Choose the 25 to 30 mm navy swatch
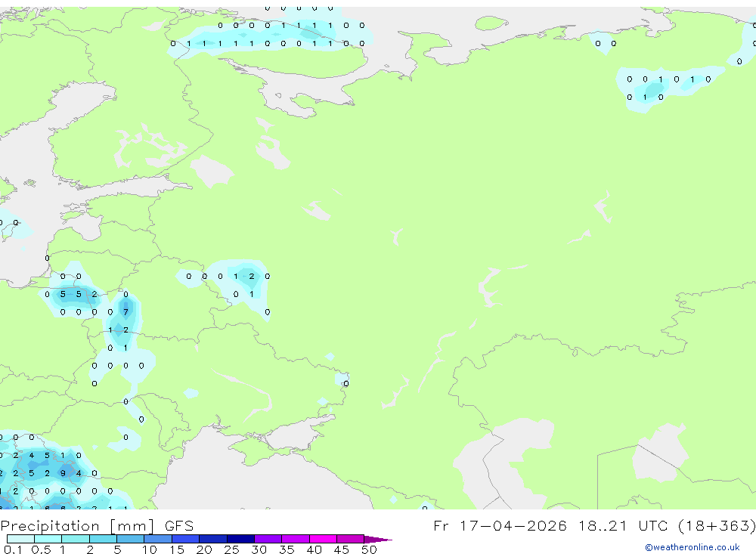This screenshot has height=554, width=756. [240, 539]
